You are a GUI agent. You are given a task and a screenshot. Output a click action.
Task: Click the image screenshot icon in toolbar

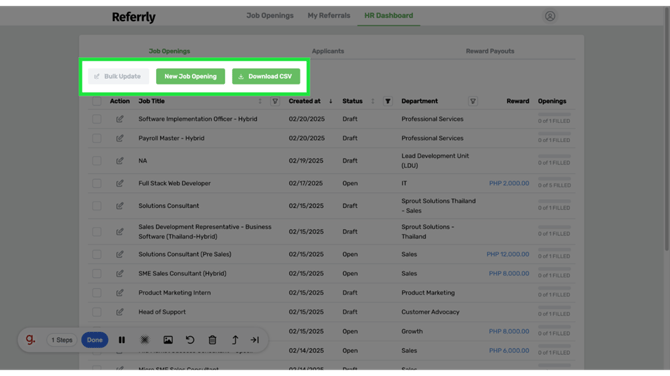pos(168,340)
